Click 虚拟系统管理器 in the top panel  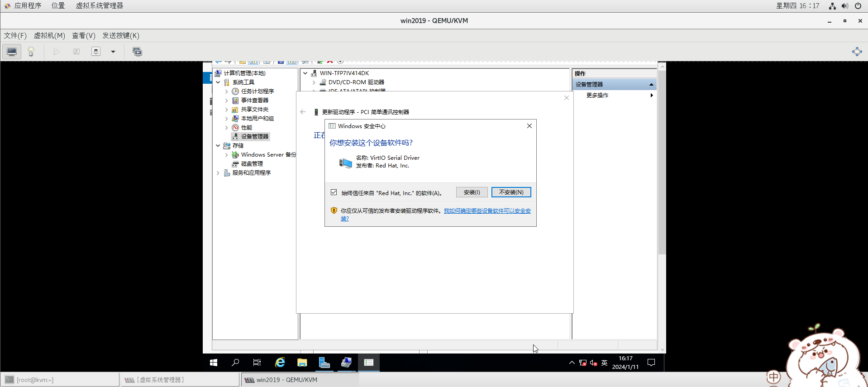[100, 5]
